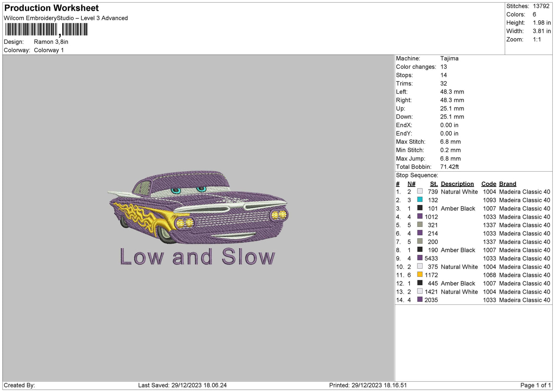This screenshot has width=555, height=392.
Task: Click the Machine value "Tajima"
Action: [x=449, y=58]
